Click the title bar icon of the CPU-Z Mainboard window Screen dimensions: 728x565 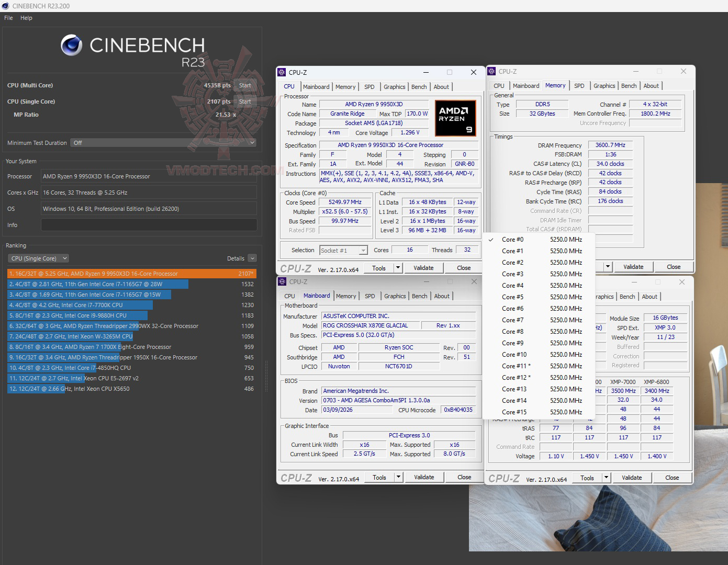283,281
